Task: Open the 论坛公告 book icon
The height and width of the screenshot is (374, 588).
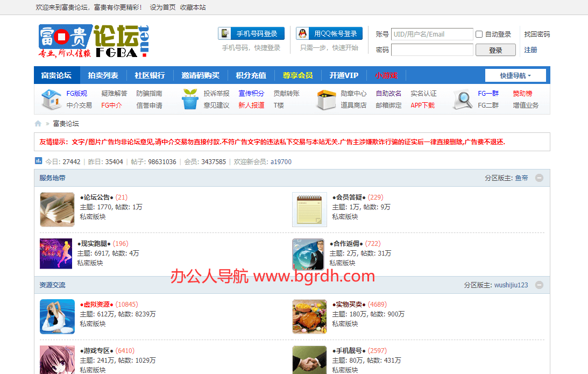Action: (x=57, y=209)
